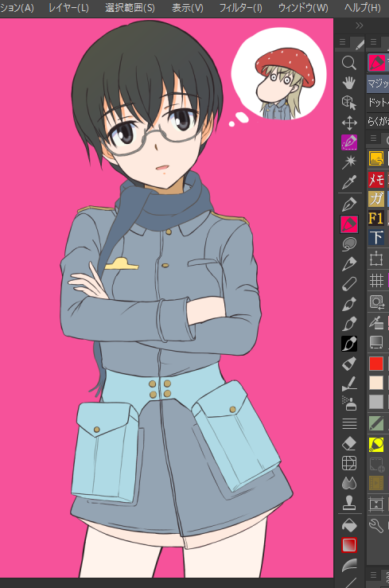Pick the gray color swatch
This screenshot has height=588, width=389.
[x=376, y=402]
